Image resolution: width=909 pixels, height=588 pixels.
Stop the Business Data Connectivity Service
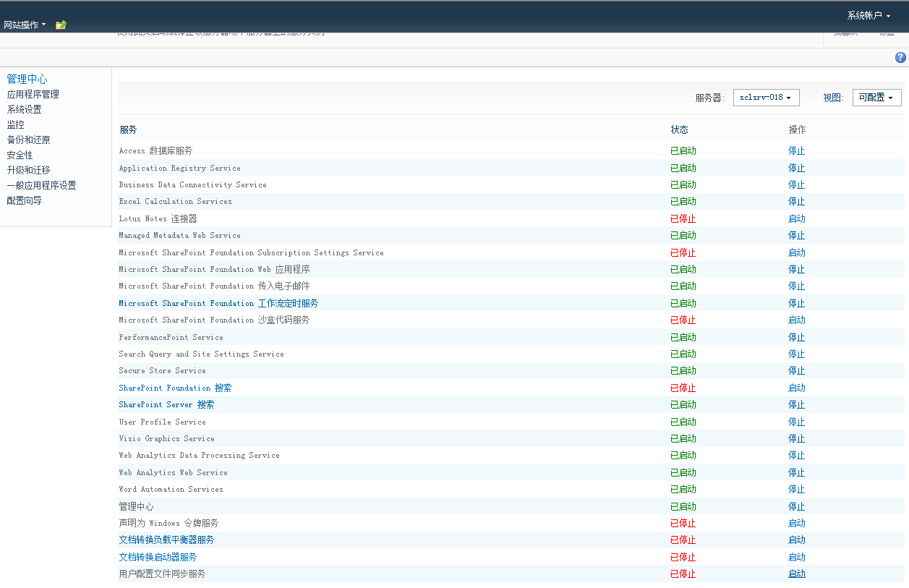click(x=796, y=184)
